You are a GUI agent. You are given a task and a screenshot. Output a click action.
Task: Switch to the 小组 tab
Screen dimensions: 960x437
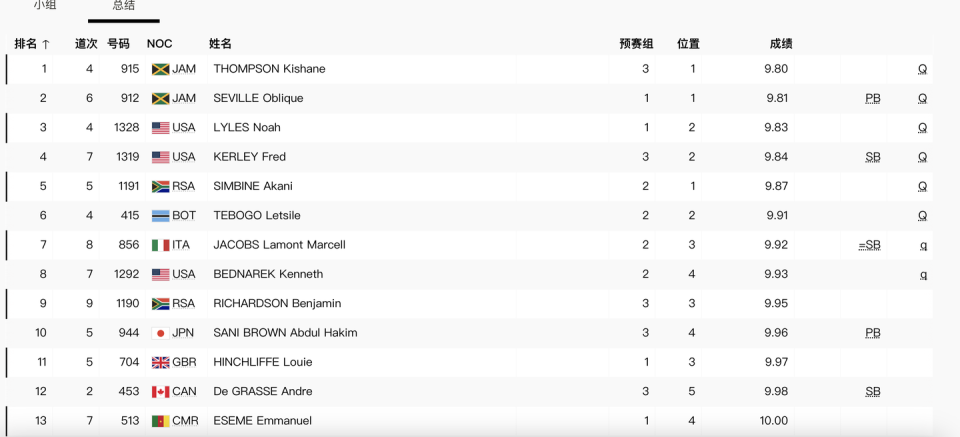coord(45,6)
